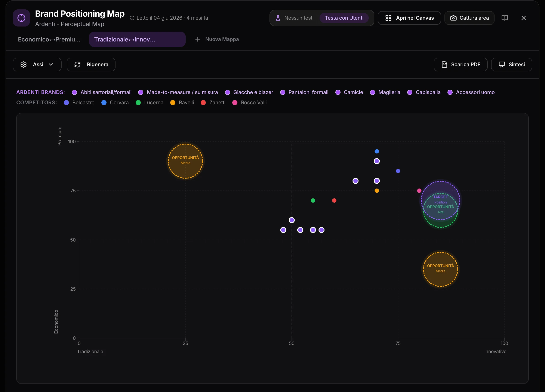Screen dimensions: 545x392
Task: Open the Sintesi view
Action: (x=511, y=65)
